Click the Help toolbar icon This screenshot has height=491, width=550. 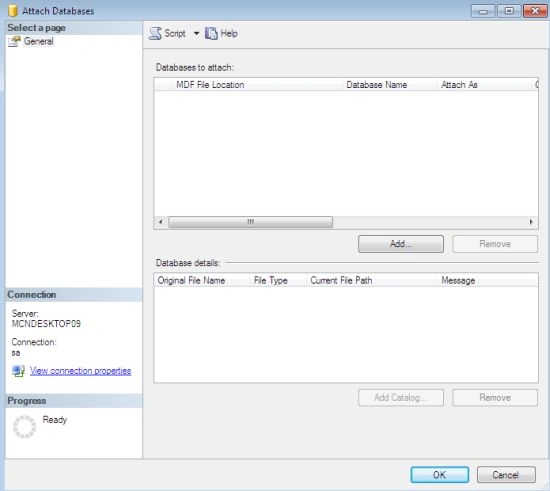tap(211, 34)
